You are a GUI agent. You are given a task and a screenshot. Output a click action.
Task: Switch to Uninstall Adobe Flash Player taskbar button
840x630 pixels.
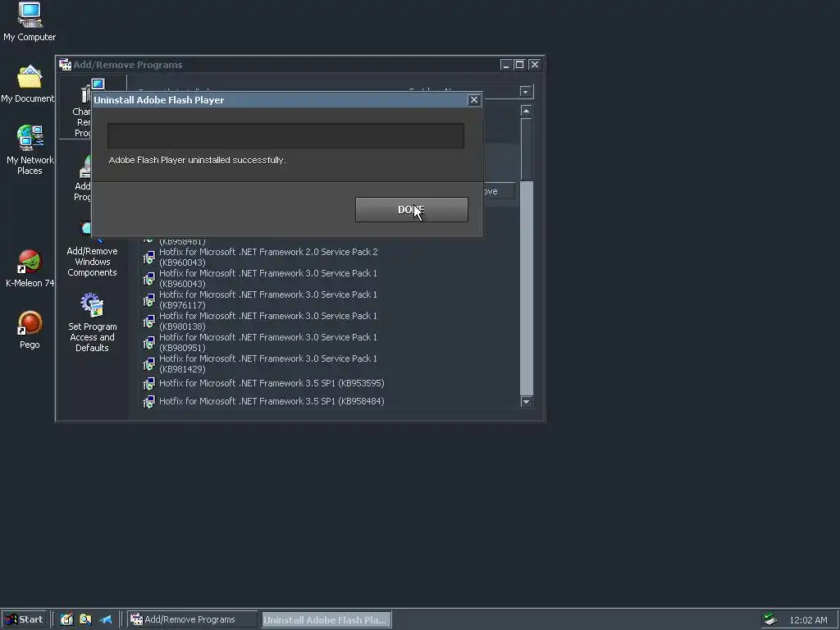[x=326, y=620]
